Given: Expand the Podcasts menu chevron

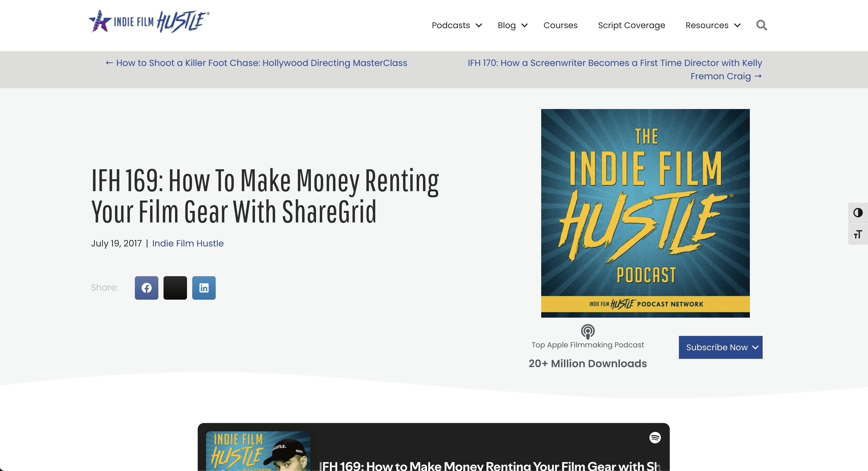Looking at the screenshot, I should pyautogui.click(x=479, y=26).
